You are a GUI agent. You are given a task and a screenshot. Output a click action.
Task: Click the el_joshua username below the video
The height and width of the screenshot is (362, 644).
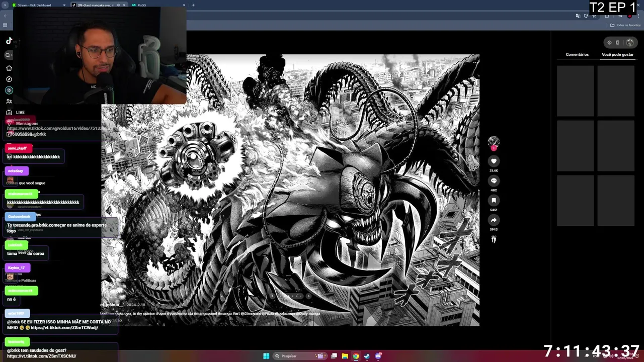coord(111,305)
